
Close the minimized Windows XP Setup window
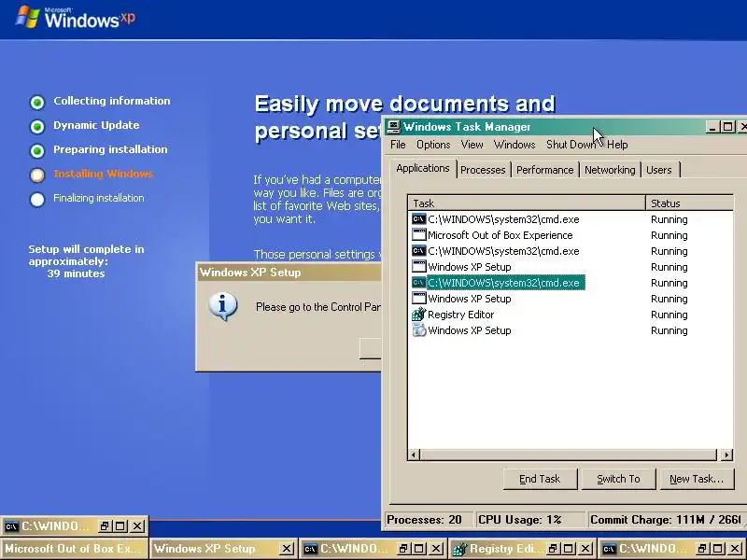[x=287, y=549]
